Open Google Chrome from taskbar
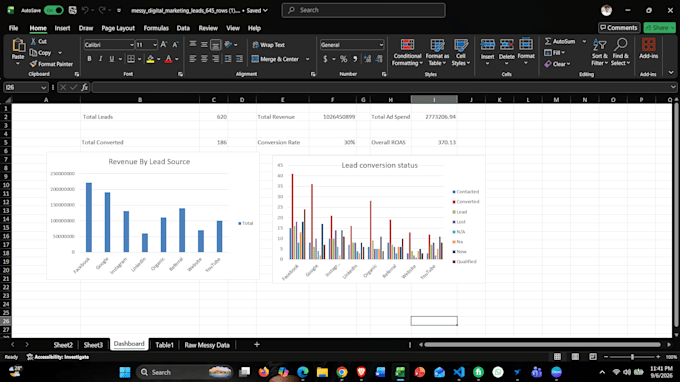This screenshot has height=382, width=680. tap(342, 372)
